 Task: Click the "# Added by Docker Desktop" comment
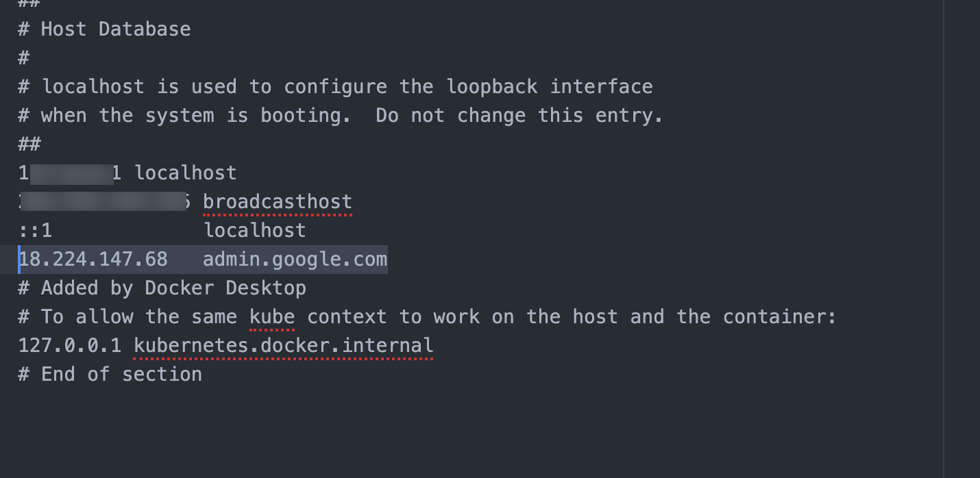[x=162, y=288]
